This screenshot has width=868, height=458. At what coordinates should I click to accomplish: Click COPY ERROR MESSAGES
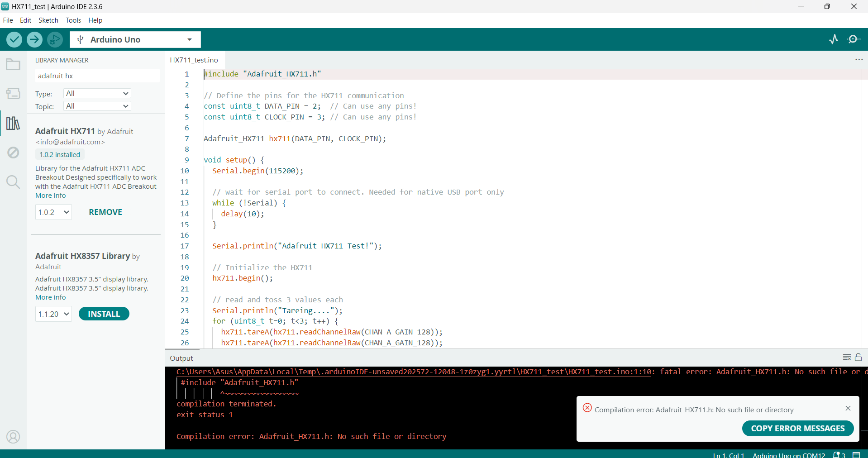click(797, 428)
